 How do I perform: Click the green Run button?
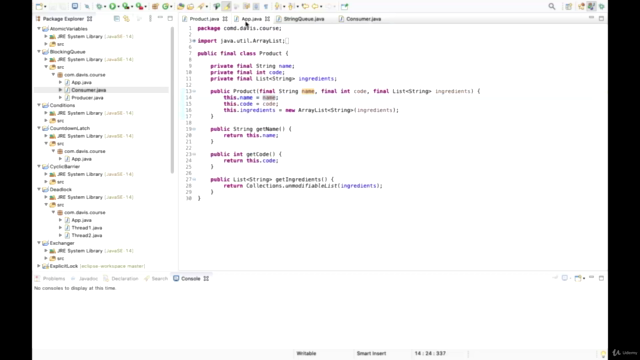(112, 7)
